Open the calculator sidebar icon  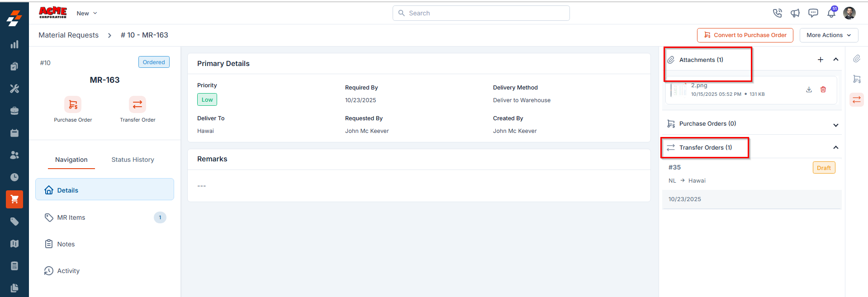14,266
